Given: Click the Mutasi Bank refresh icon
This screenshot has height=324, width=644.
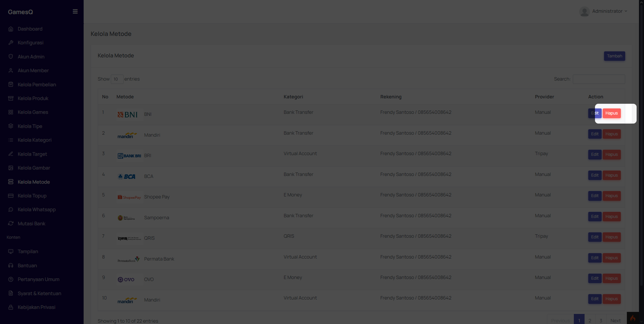Looking at the screenshot, I should coord(11,224).
